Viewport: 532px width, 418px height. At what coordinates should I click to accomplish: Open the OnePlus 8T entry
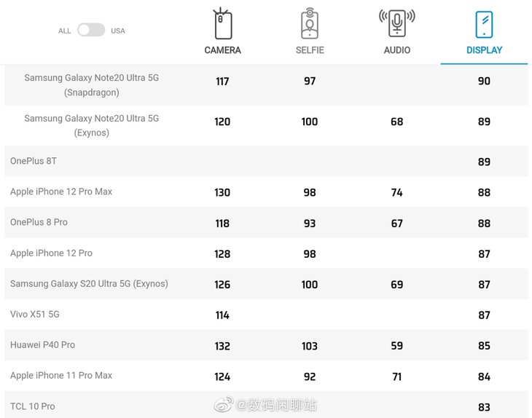click(x=34, y=161)
